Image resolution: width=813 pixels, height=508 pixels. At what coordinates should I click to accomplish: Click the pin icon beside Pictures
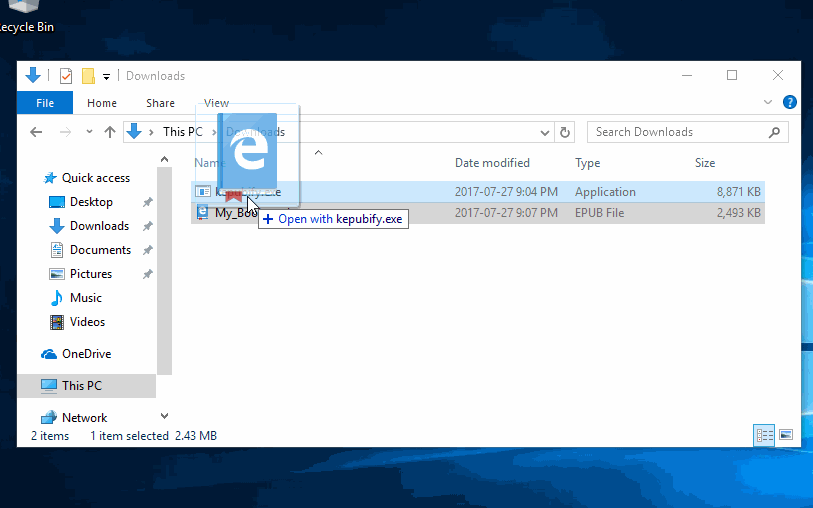[x=148, y=274]
